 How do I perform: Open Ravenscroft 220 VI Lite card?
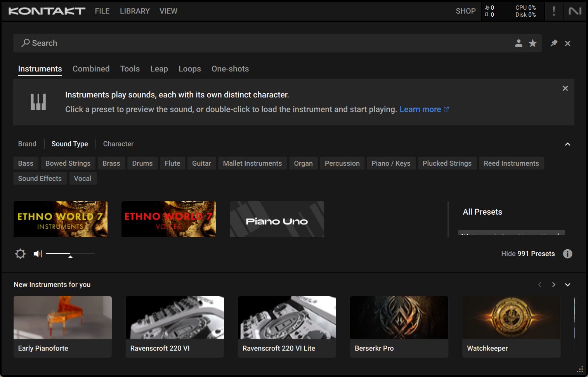click(287, 327)
